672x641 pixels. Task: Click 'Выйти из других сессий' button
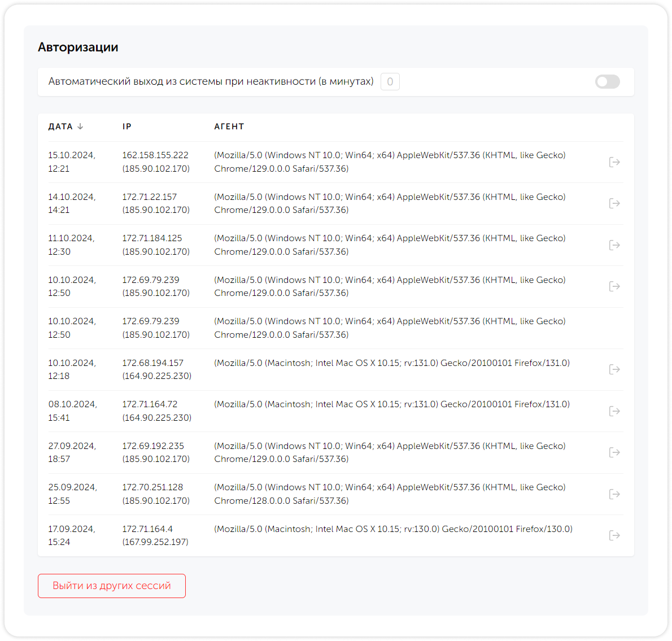[112, 586]
